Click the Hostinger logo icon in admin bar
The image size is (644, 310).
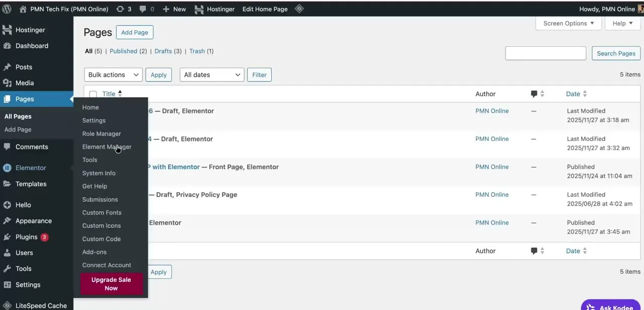[x=199, y=9]
